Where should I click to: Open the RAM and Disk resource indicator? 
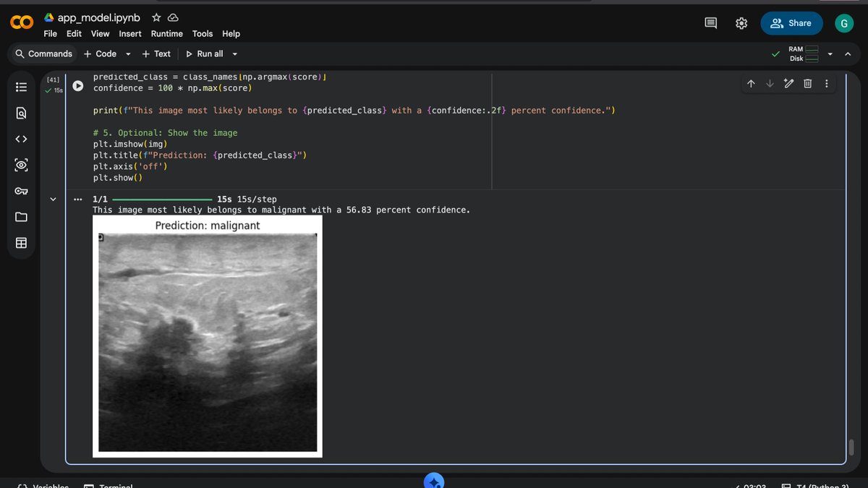click(x=804, y=54)
